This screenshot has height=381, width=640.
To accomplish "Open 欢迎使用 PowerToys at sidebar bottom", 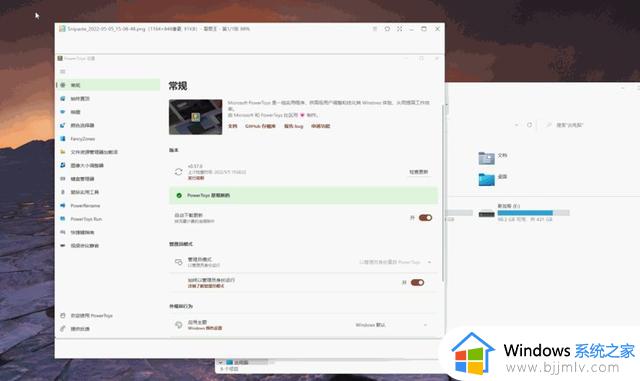I will [108, 315].
